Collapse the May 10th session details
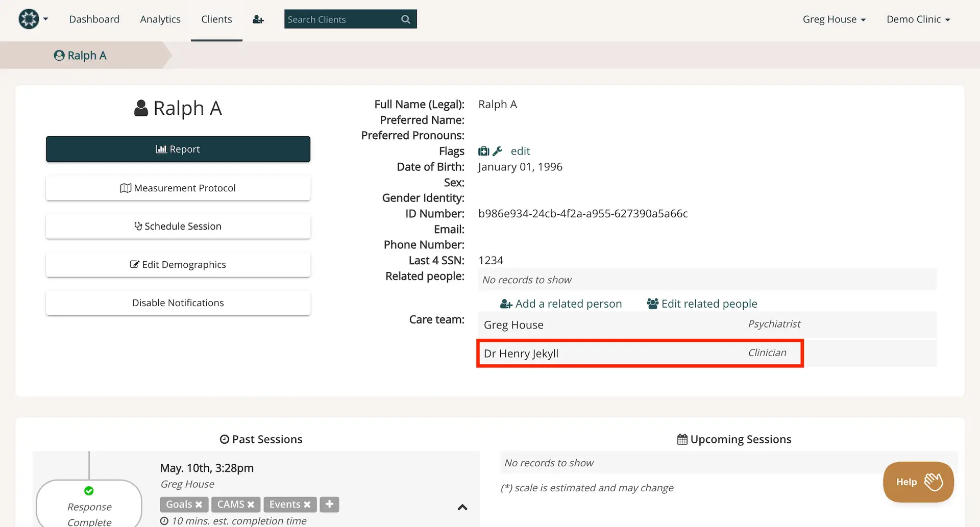The height and width of the screenshot is (527, 980). (x=462, y=507)
